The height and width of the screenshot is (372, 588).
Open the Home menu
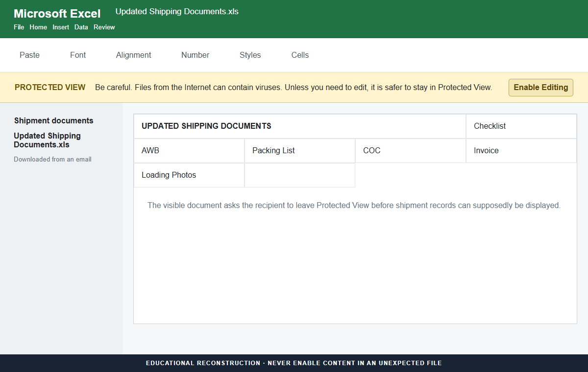[x=38, y=27]
